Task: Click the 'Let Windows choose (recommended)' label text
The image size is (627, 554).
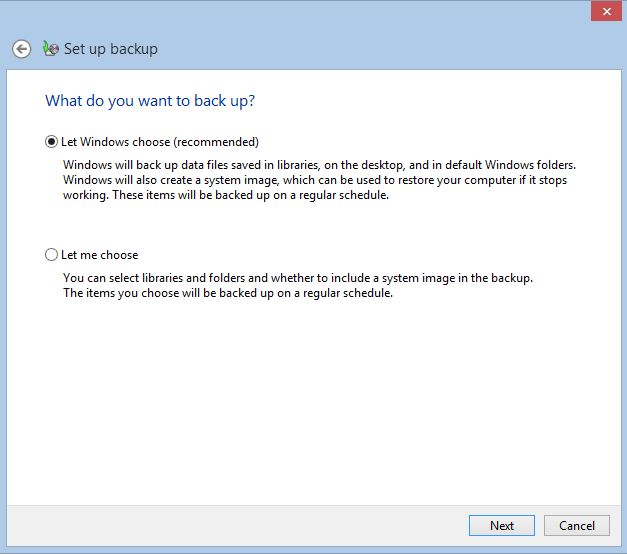Action: [160, 142]
